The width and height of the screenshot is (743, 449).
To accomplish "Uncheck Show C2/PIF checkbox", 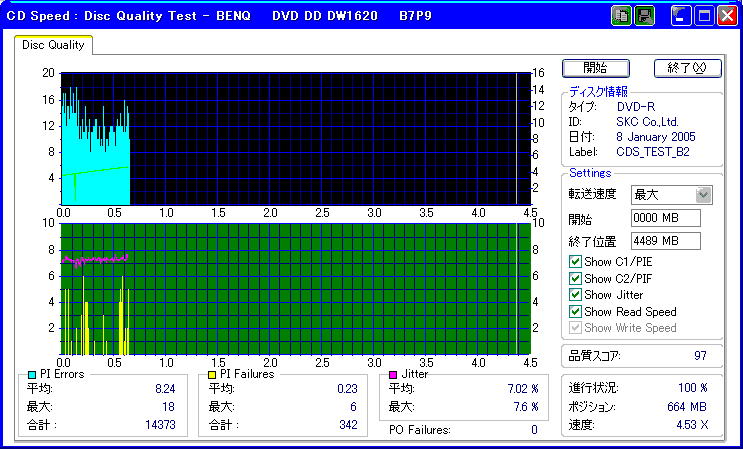I will click(575, 278).
